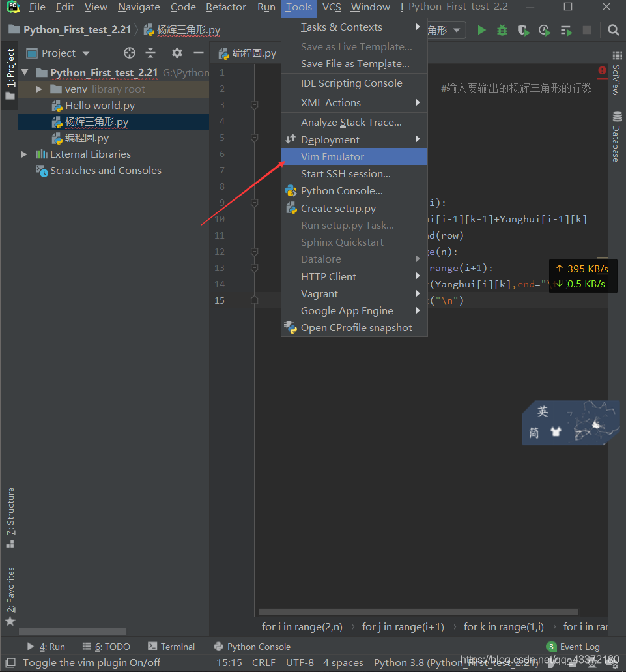
Task: Click the PyCharm logo icon
Action: pos(13,7)
